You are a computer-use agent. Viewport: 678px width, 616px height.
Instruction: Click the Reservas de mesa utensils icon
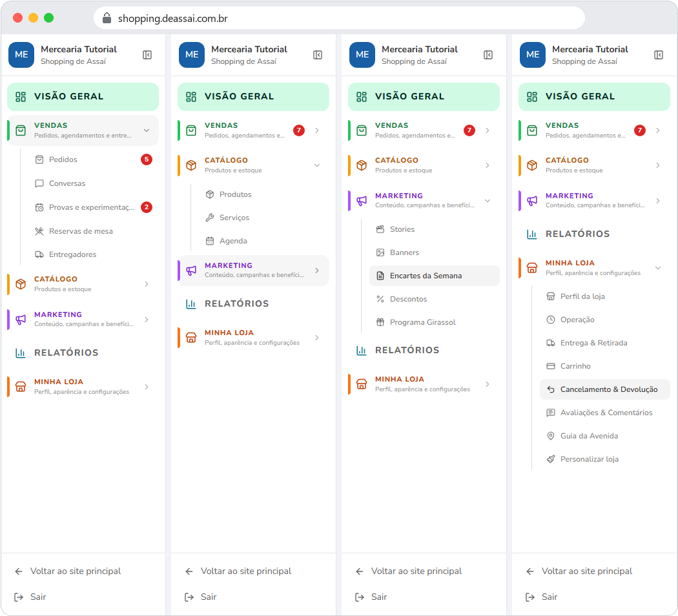(x=39, y=231)
